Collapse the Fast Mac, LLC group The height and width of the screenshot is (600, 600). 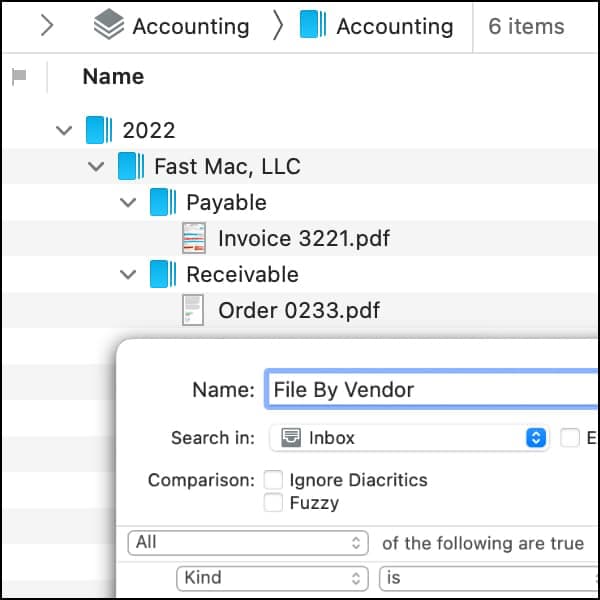point(96,166)
